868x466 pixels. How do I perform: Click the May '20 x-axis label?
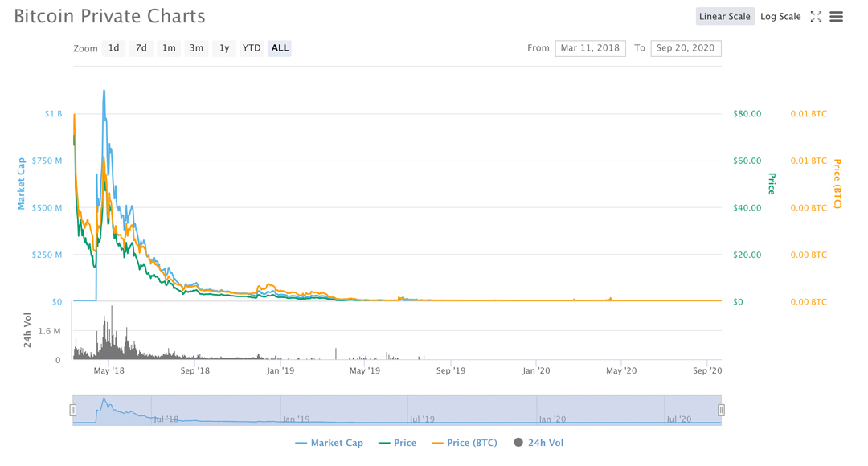click(x=621, y=371)
